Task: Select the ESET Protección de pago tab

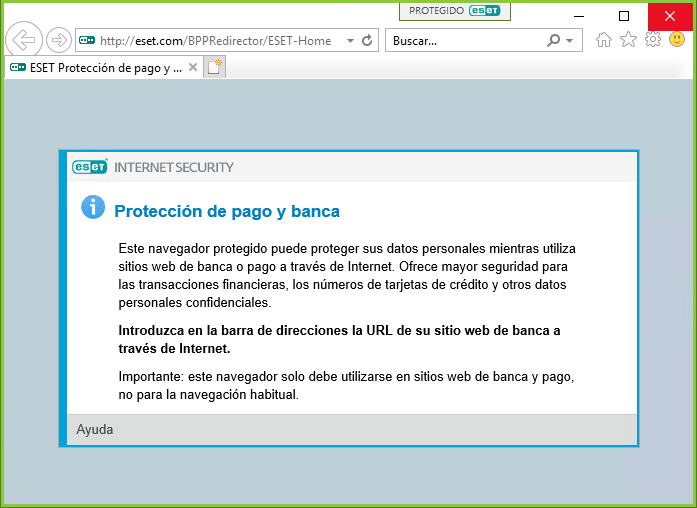Action: tap(102, 68)
